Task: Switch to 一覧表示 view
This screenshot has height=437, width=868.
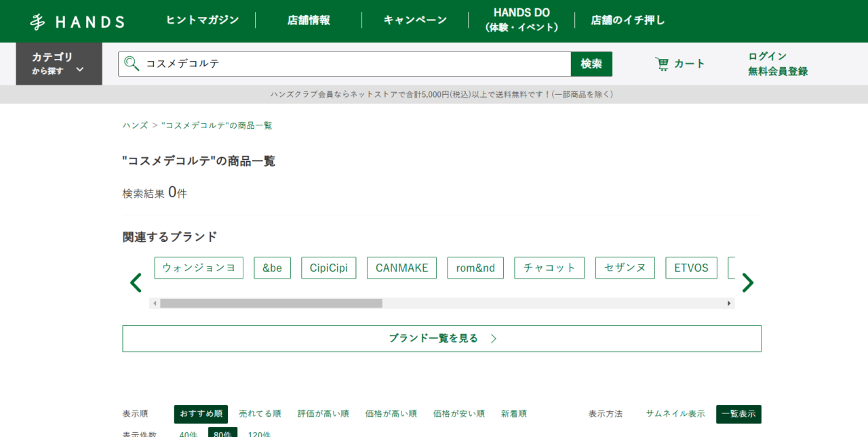Action: (x=738, y=414)
